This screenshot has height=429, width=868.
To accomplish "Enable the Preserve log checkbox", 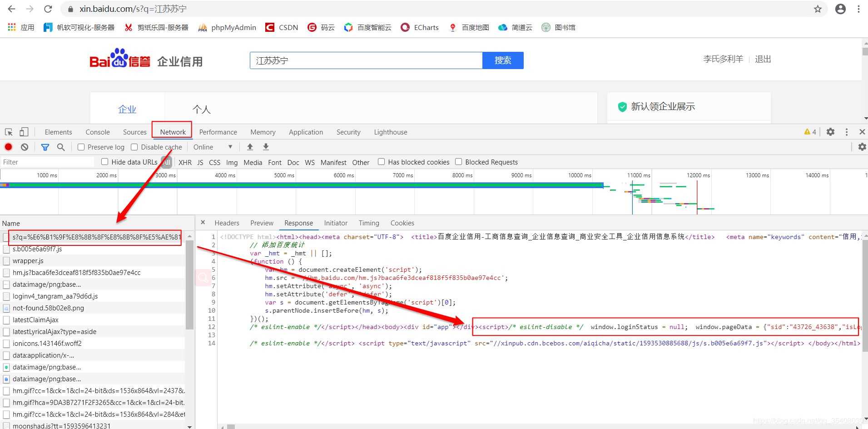I will point(81,147).
